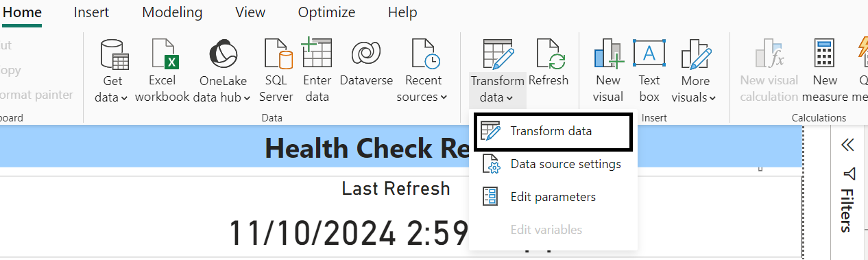Image resolution: width=868 pixels, height=260 pixels.
Task: Insert a New visual
Action: [x=608, y=71]
